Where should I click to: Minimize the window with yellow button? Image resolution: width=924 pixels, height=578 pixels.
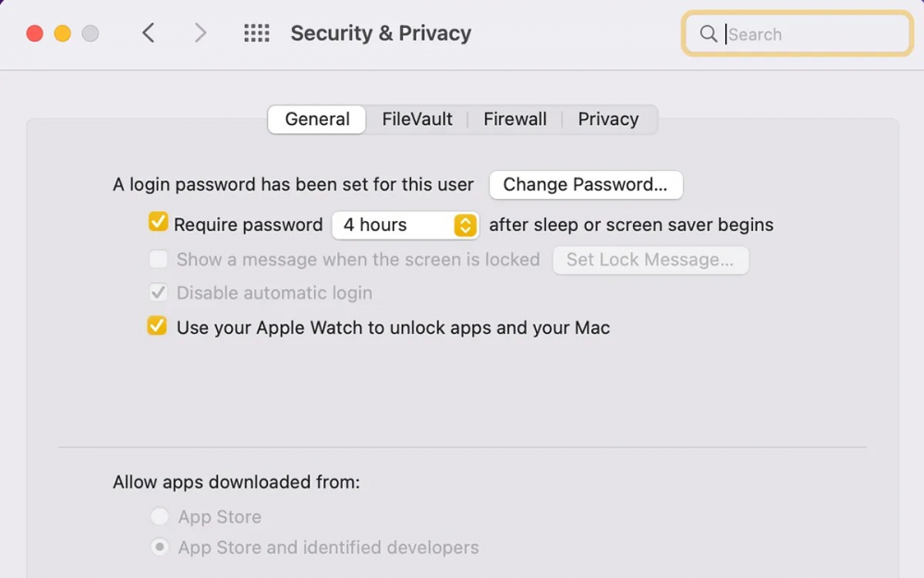[x=62, y=33]
